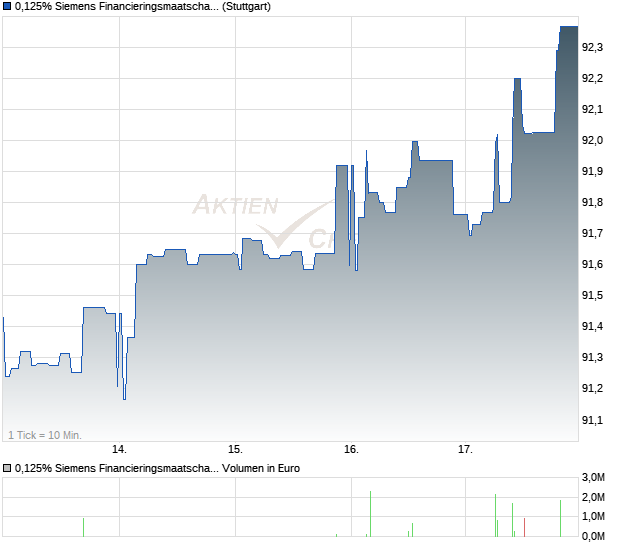Image resolution: width=620 pixels, height=546 pixels.
Task: Click the 92,0 price axis label
Action: click(x=592, y=140)
